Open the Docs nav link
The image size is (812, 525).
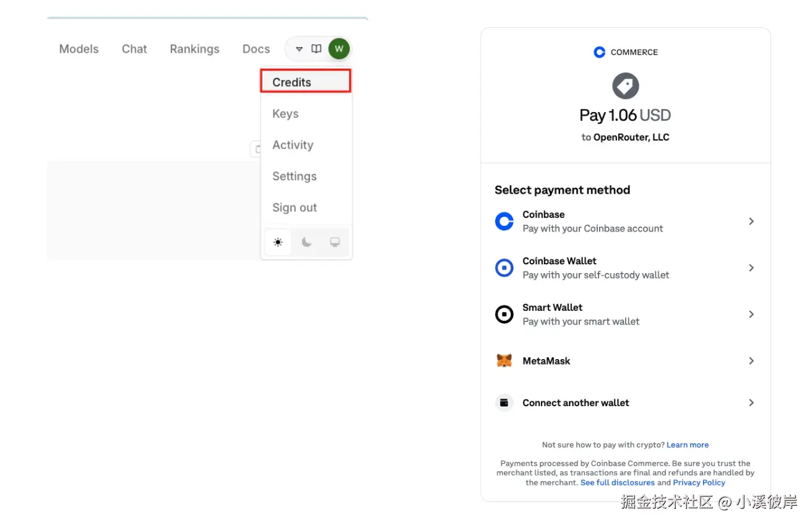256,49
